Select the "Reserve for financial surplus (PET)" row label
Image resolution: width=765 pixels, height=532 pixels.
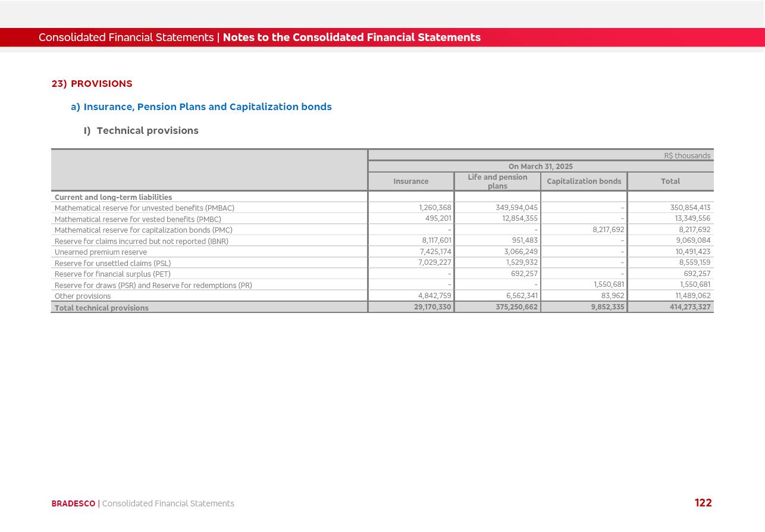click(112, 274)
